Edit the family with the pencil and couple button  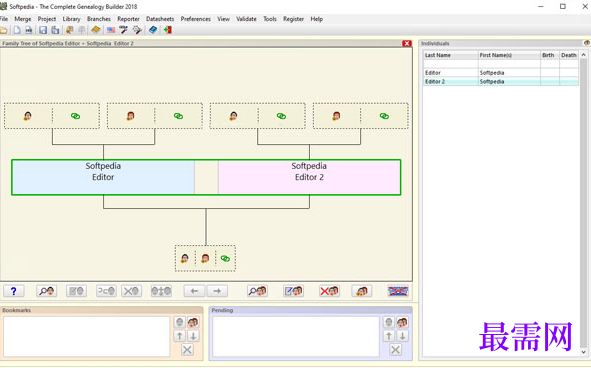[x=294, y=291]
